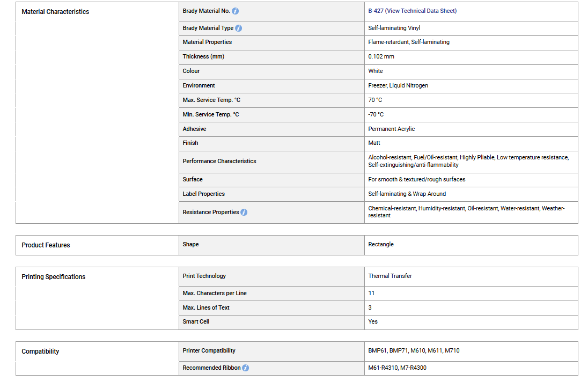Click the Adhesive label
Viewport: 588px width, 381px height.
pos(194,129)
